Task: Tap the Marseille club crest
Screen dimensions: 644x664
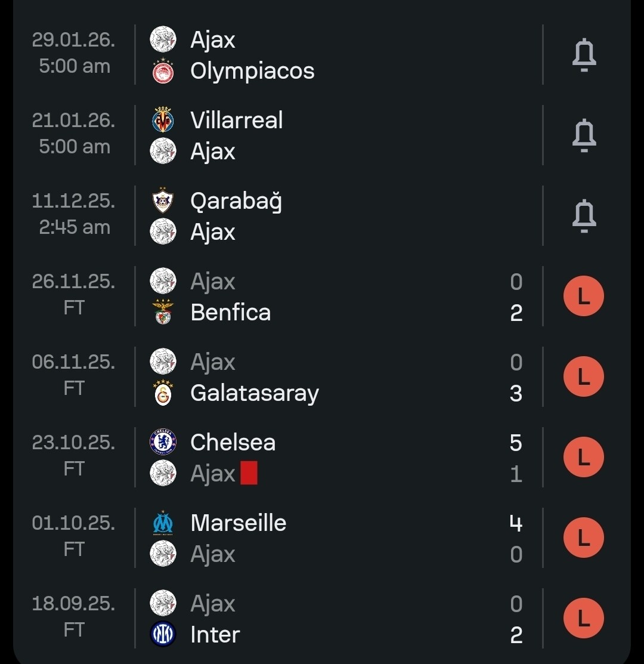Action: (163, 523)
